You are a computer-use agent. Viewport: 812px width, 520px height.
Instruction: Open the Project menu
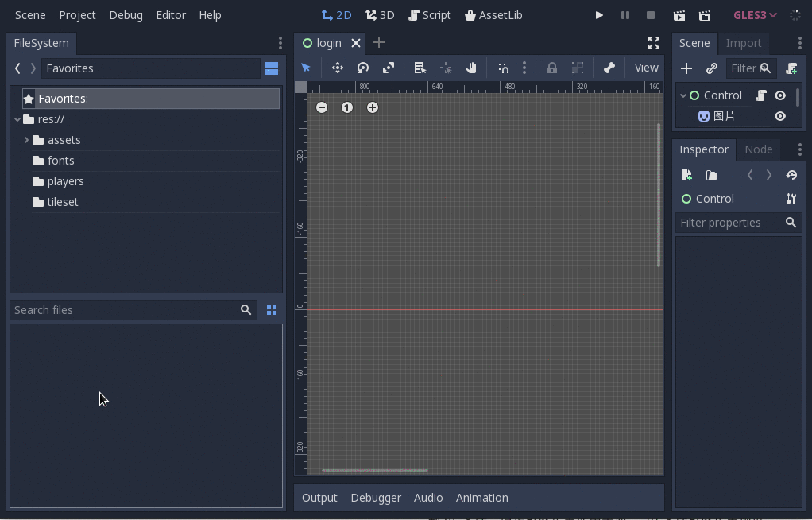(77, 14)
